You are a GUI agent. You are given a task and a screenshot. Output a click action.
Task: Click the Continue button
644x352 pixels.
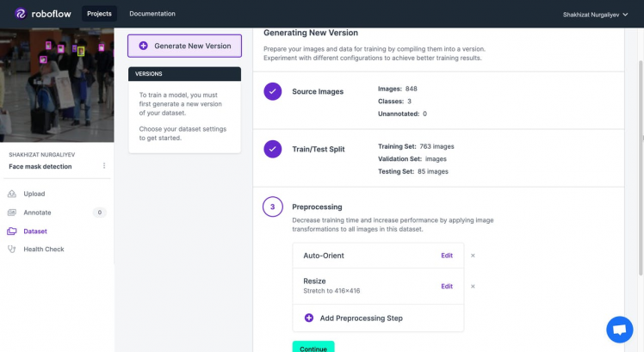click(x=313, y=347)
